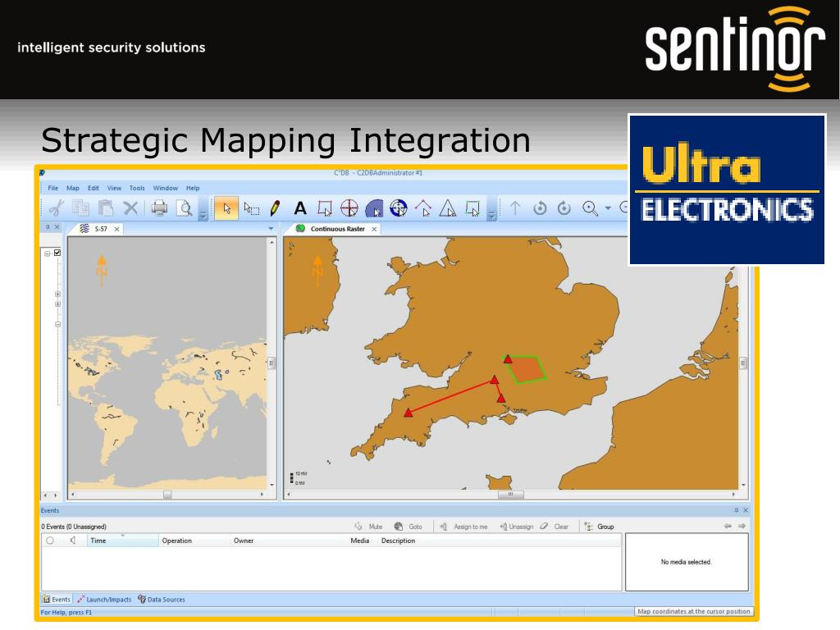840x630 pixels.
Task: Expand the second plus node in layer tree
Action: coord(58,304)
